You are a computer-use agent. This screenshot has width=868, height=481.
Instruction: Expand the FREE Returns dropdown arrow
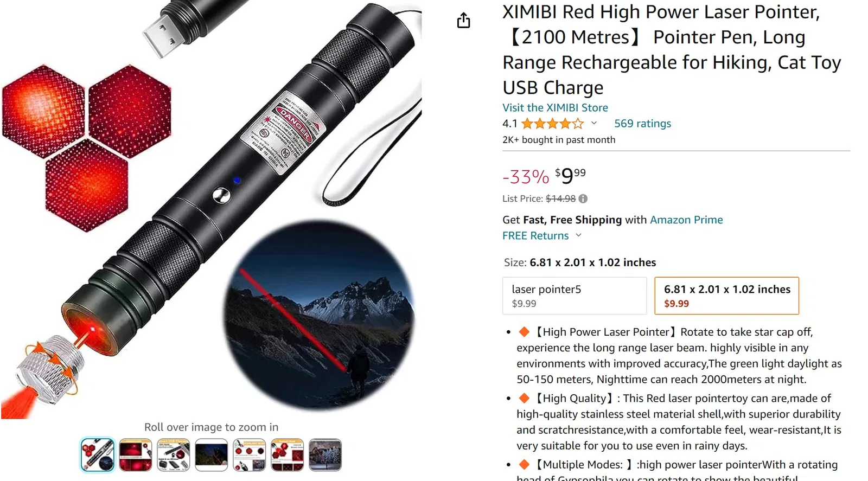578,235
